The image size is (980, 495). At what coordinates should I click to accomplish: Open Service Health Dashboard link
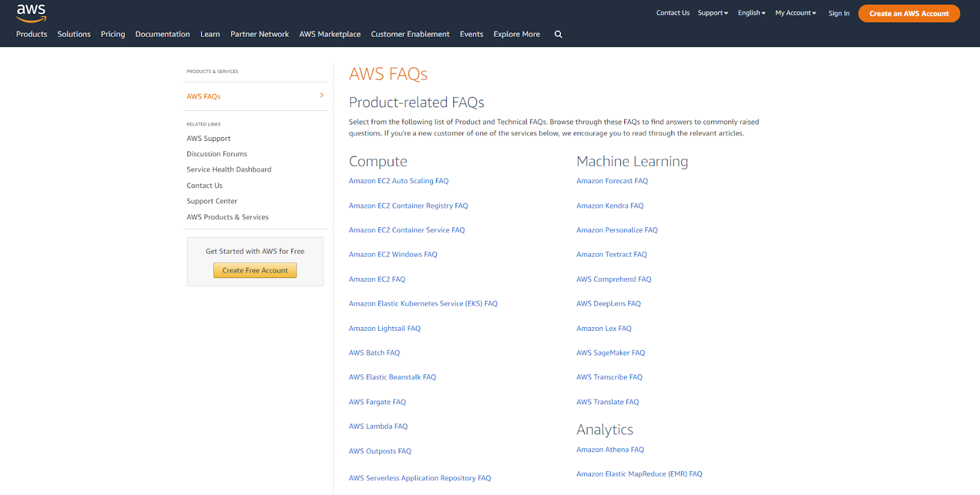click(x=229, y=170)
